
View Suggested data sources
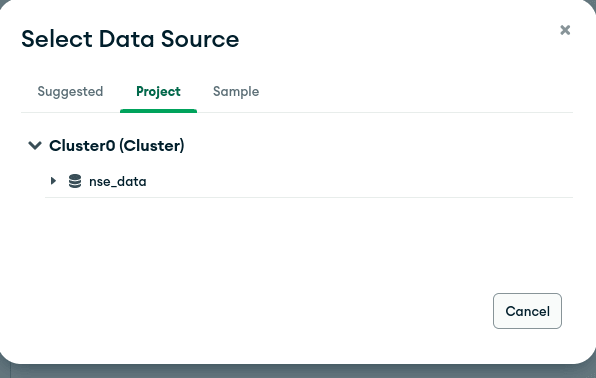(70, 92)
